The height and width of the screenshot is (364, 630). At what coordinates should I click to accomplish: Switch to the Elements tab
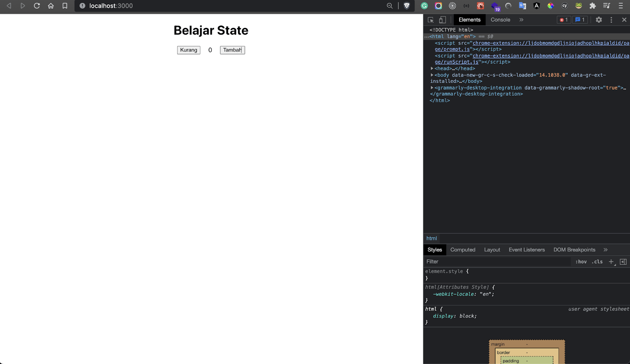coord(469,20)
